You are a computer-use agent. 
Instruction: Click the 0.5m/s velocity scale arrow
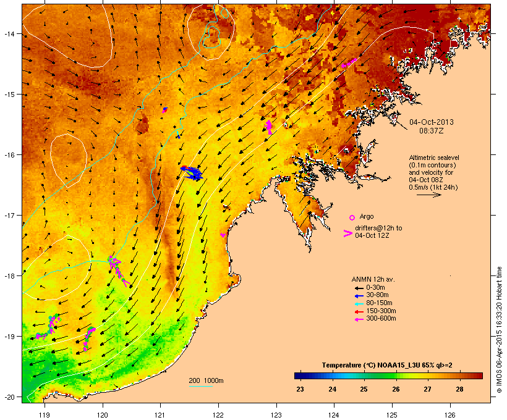[428, 195]
